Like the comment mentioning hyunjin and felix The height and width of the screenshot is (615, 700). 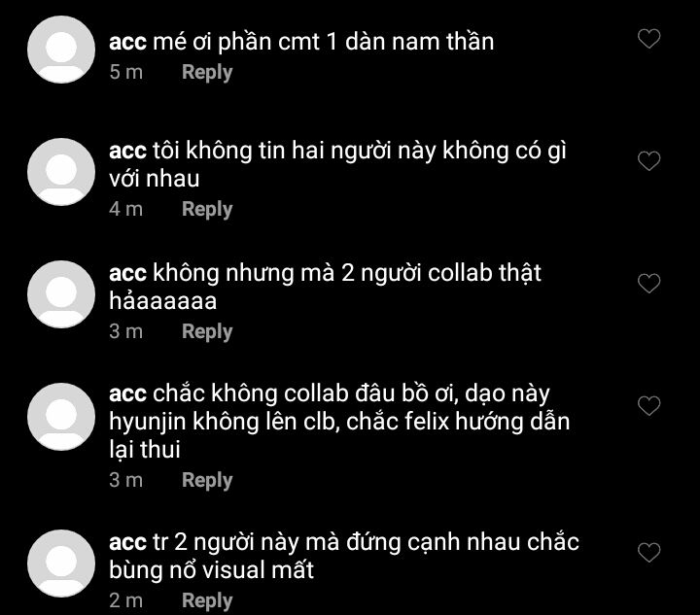(648, 406)
